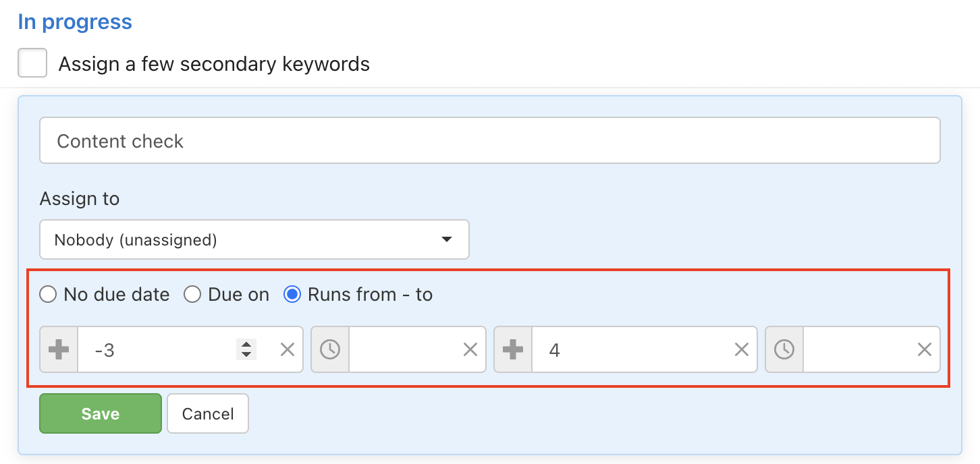Clear the start time field

(x=470, y=349)
